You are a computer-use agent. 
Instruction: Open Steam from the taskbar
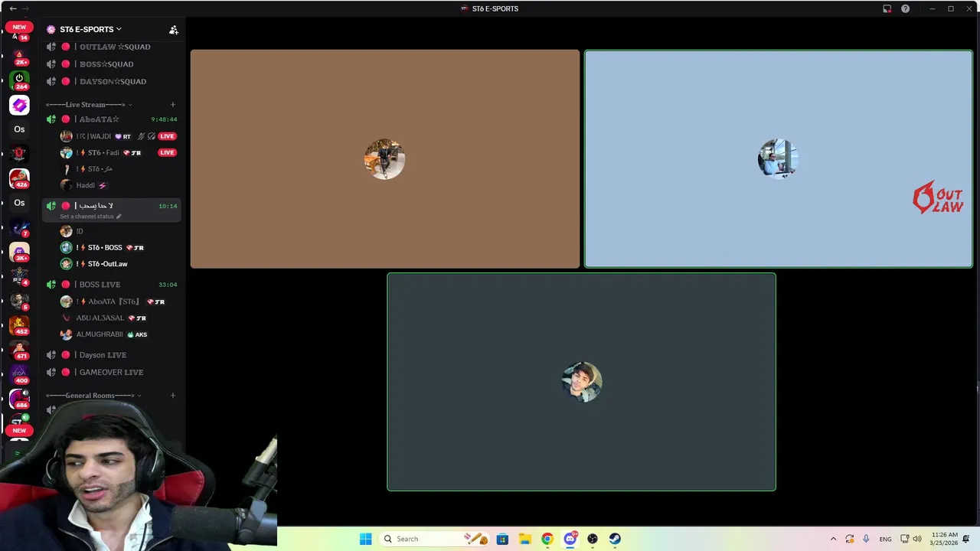tap(615, 539)
